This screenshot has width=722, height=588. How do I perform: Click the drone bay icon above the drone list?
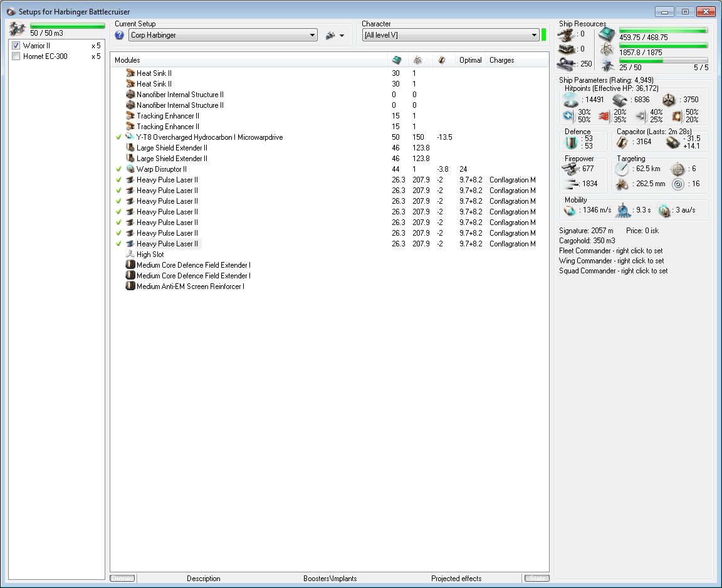[18, 29]
